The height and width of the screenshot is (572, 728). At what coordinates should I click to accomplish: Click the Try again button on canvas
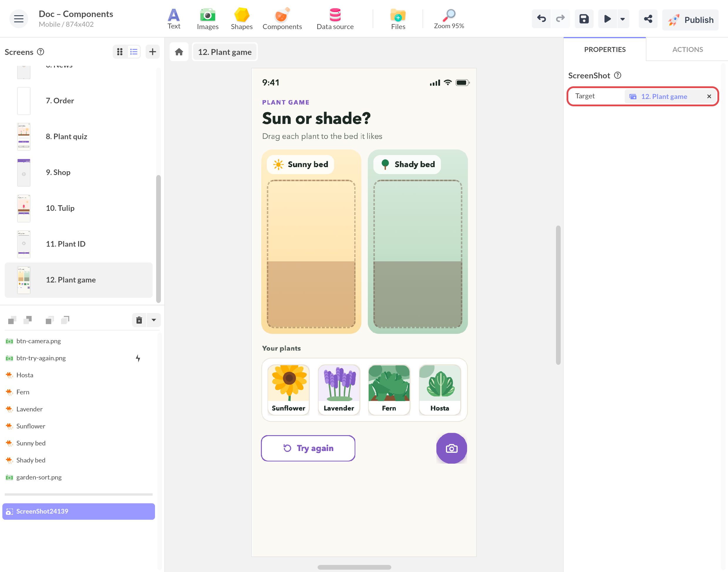click(308, 448)
